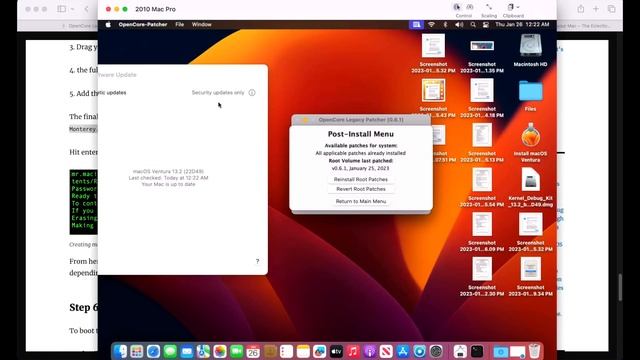Image resolution: width=640 pixels, height=360 pixels.
Task: Open the Notes app in the dock
Action: pyautogui.click(x=303, y=351)
